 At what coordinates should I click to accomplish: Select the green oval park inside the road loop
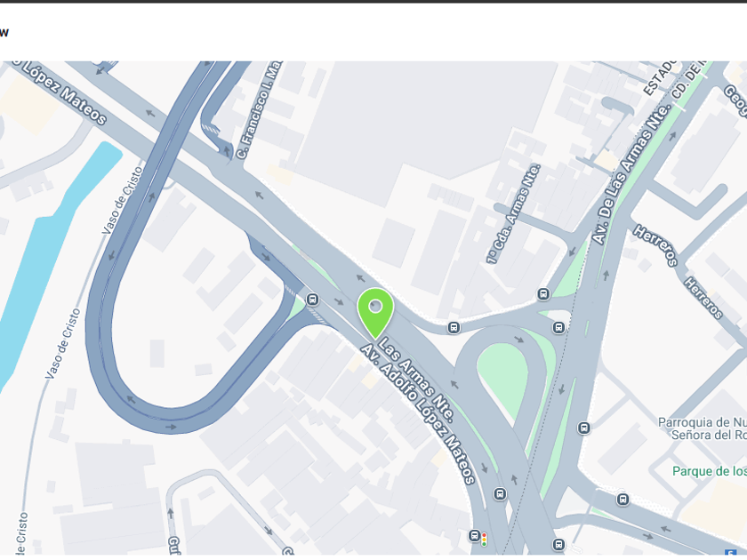coord(502,375)
